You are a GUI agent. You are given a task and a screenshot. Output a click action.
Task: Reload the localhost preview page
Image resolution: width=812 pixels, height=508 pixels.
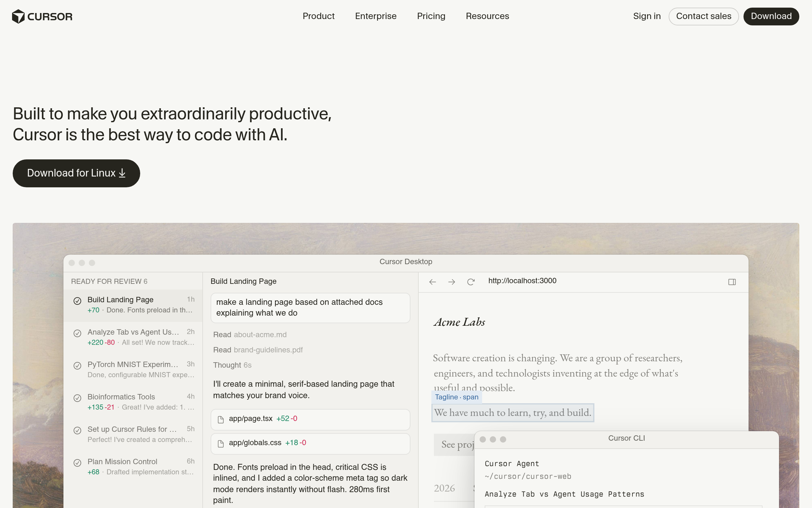coord(471,282)
